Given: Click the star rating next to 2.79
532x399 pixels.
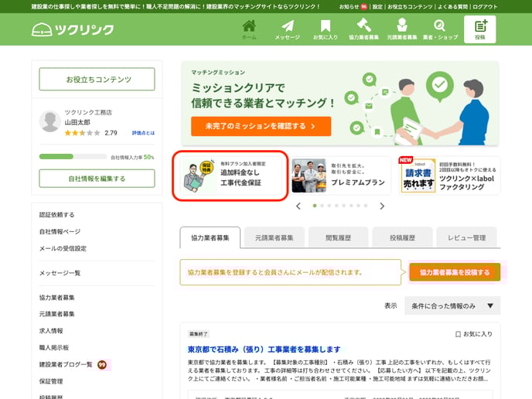Looking at the screenshot, I should [x=83, y=133].
